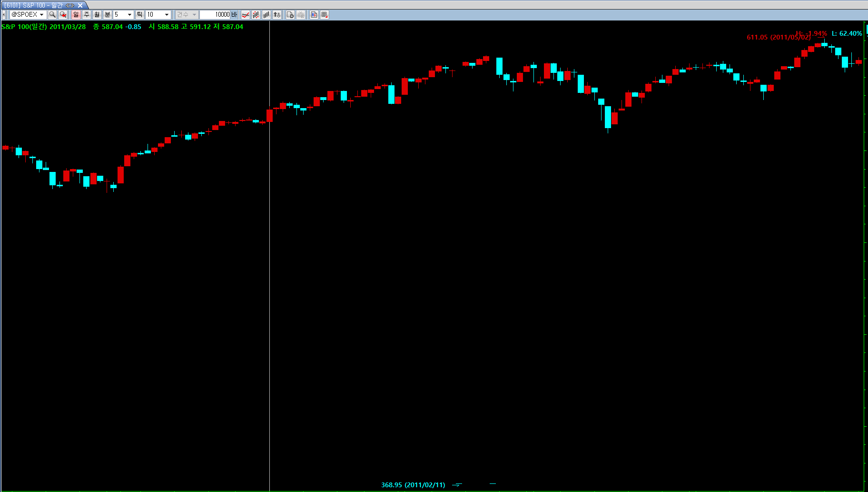Click the minute (분) period button
The image size is (868, 492).
pyautogui.click(x=108, y=15)
